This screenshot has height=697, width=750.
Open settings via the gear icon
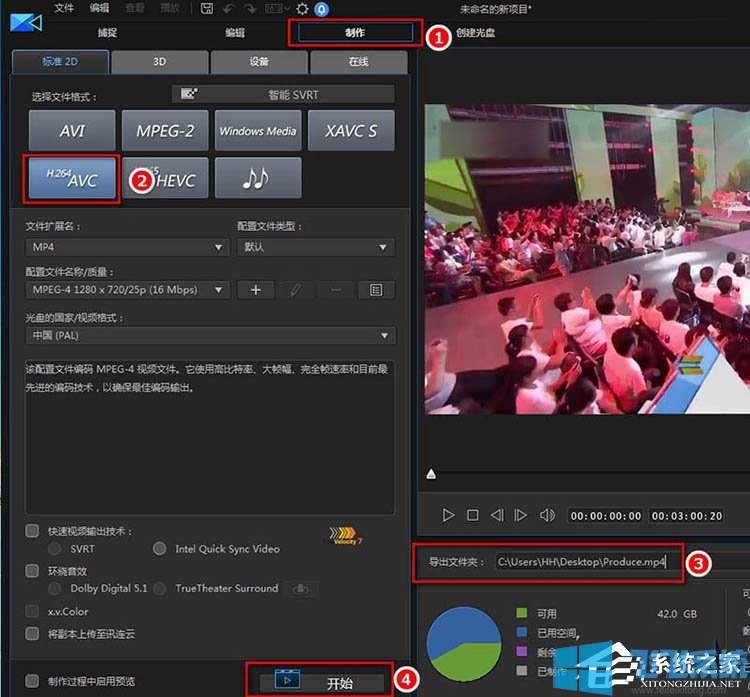(302, 9)
